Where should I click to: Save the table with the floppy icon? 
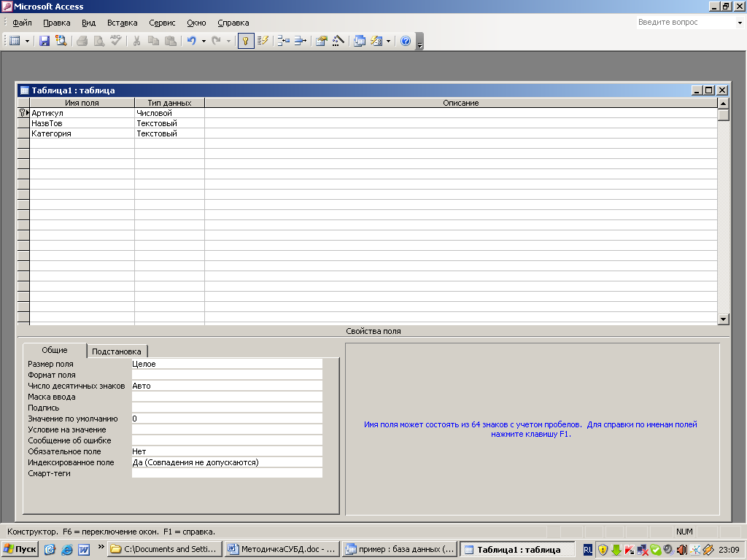click(44, 41)
